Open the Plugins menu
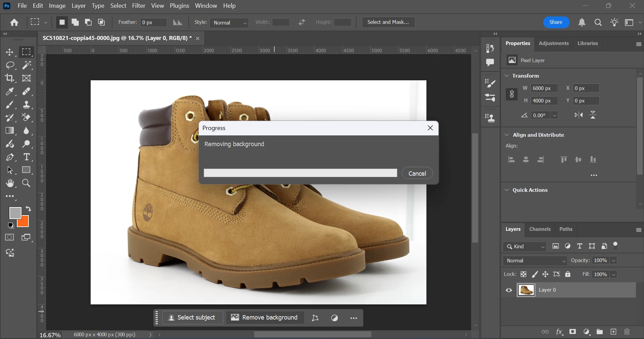 (179, 6)
